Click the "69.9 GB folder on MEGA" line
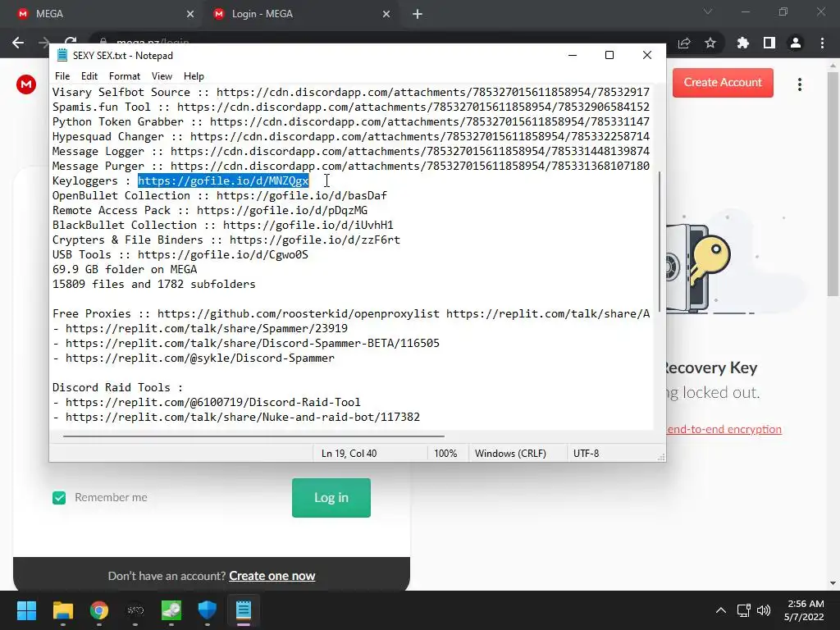840x630 pixels. tap(125, 269)
